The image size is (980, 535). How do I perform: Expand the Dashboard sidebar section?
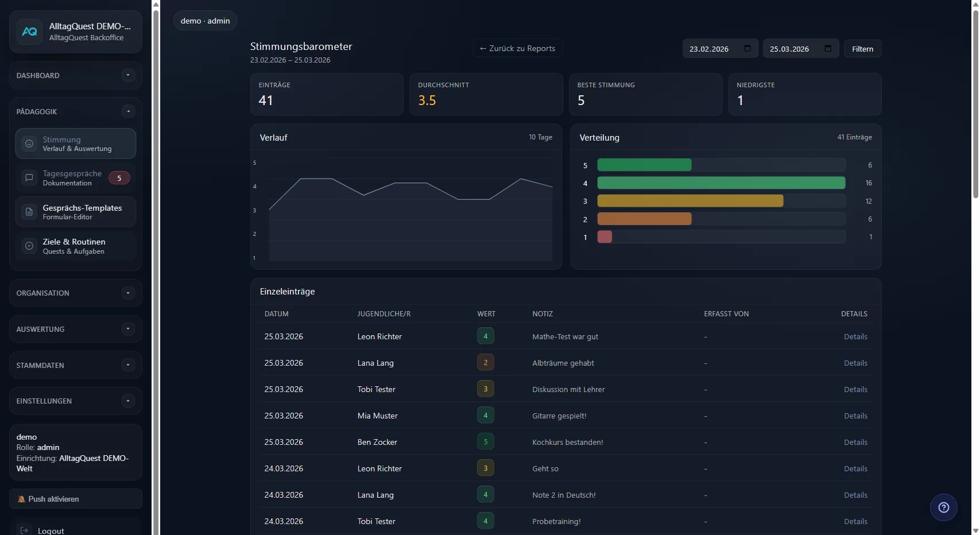coord(128,75)
